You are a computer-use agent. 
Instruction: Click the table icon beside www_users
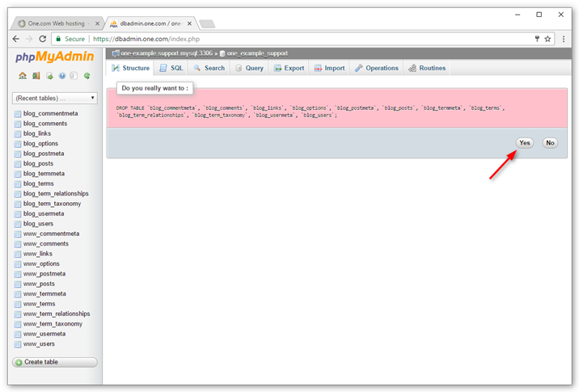pyautogui.click(x=18, y=344)
